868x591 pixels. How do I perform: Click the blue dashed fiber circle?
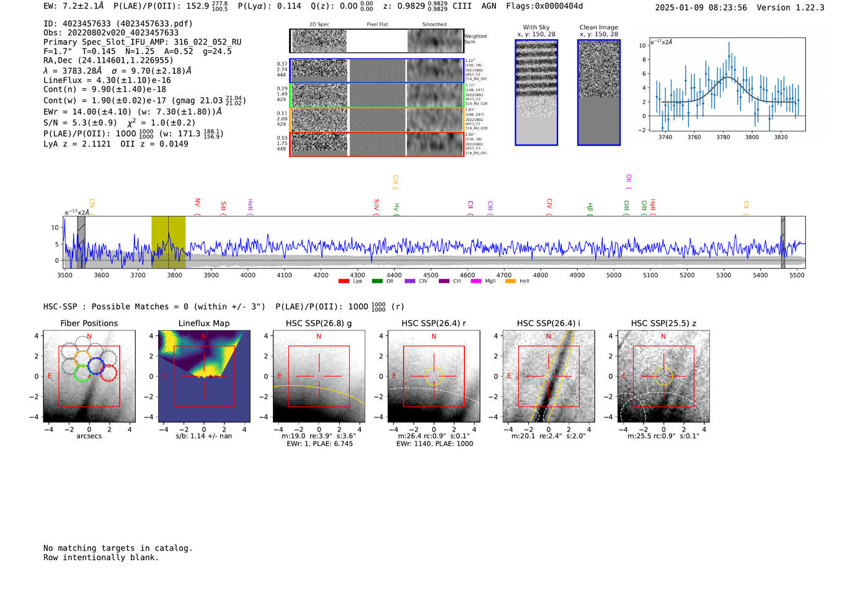point(96,365)
